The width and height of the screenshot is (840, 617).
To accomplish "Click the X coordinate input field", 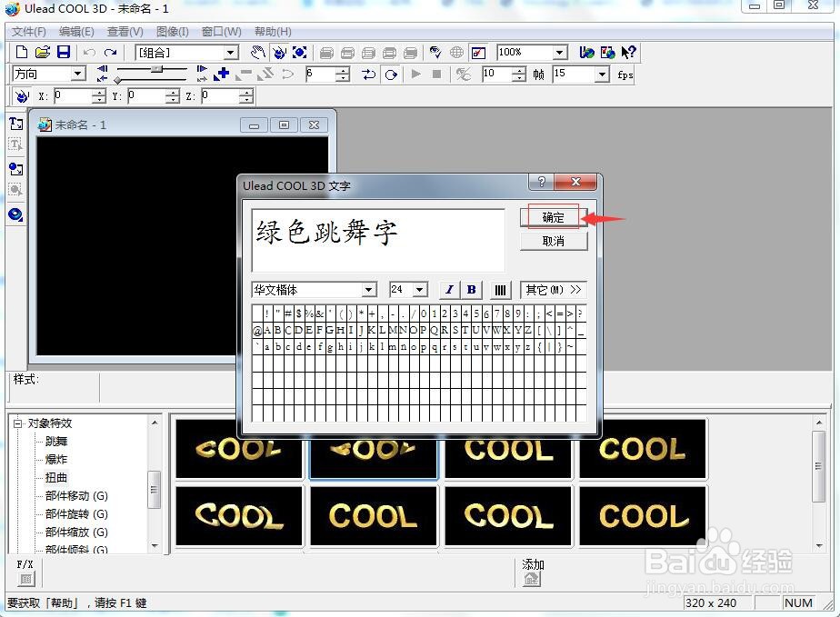I will 73,96.
